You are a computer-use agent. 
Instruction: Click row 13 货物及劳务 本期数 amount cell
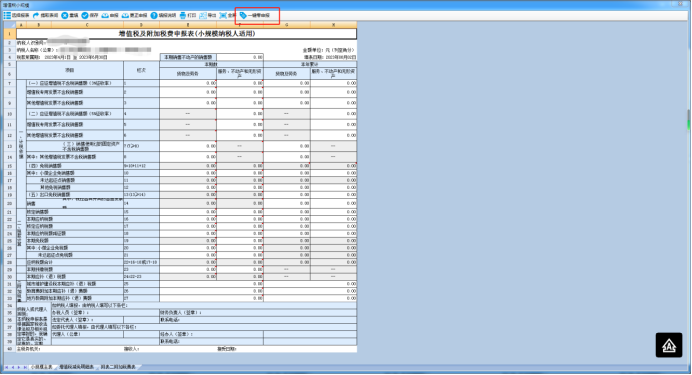(188, 146)
